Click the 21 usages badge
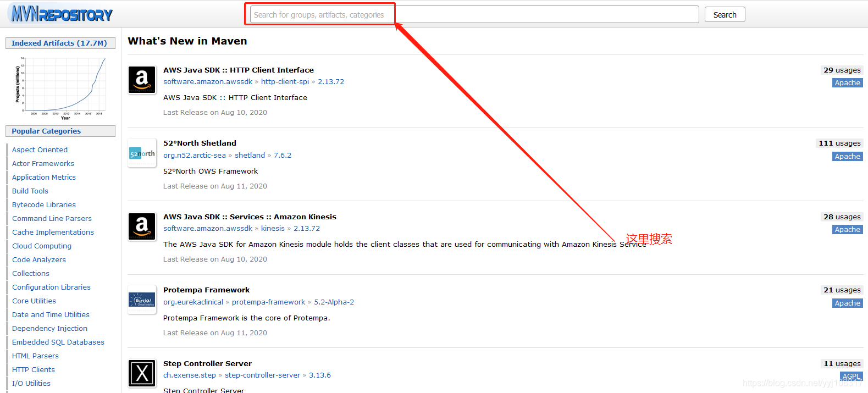Screen dimensions: 868x393 842,290
